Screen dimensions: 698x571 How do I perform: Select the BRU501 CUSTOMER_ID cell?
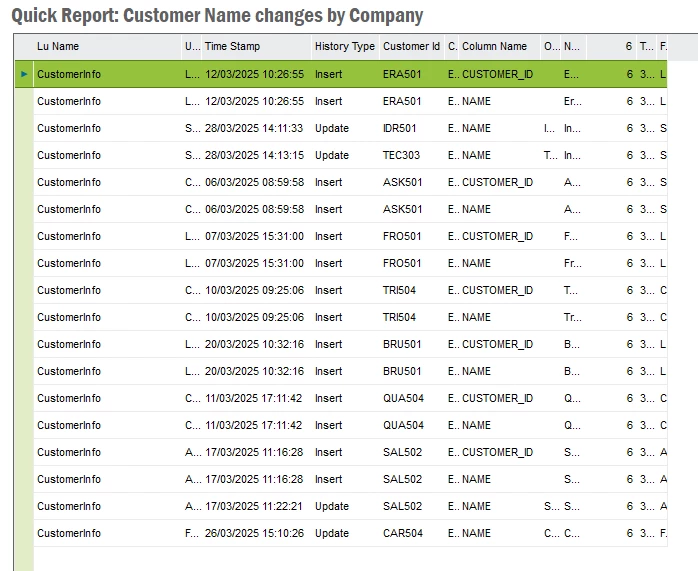[497, 344]
